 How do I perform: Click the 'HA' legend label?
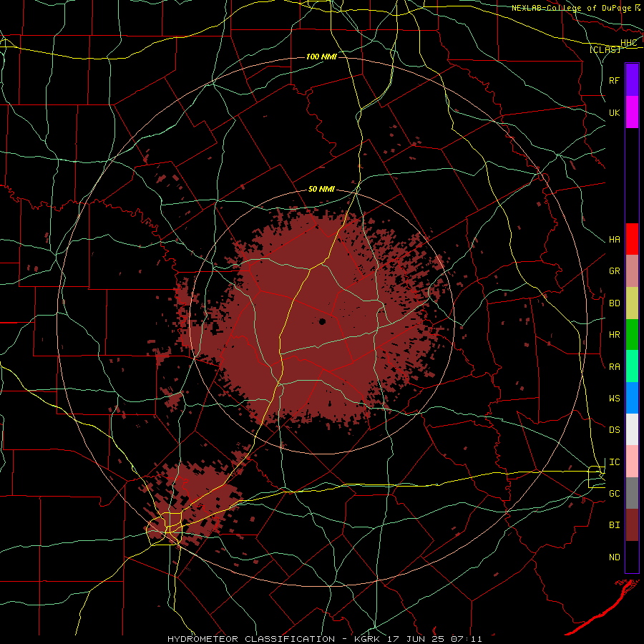615,240
